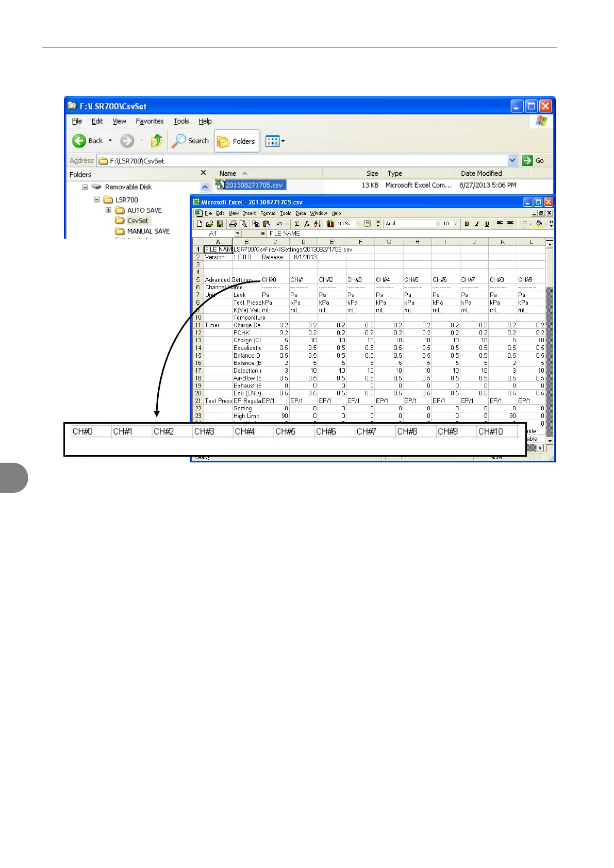614x868 pixels.
Task: Click the Paste clipboard icon in Excel
Action: [x=266, y=224]
